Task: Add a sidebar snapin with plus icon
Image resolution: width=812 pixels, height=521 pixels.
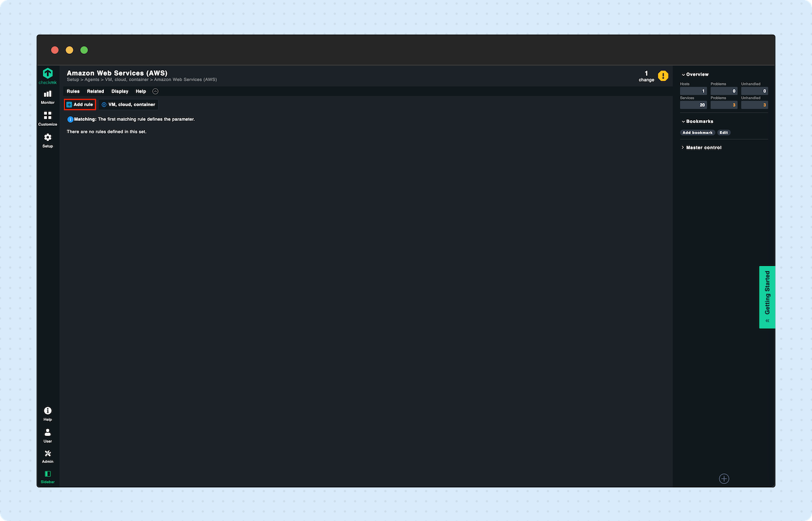Action: click(724, 479)
